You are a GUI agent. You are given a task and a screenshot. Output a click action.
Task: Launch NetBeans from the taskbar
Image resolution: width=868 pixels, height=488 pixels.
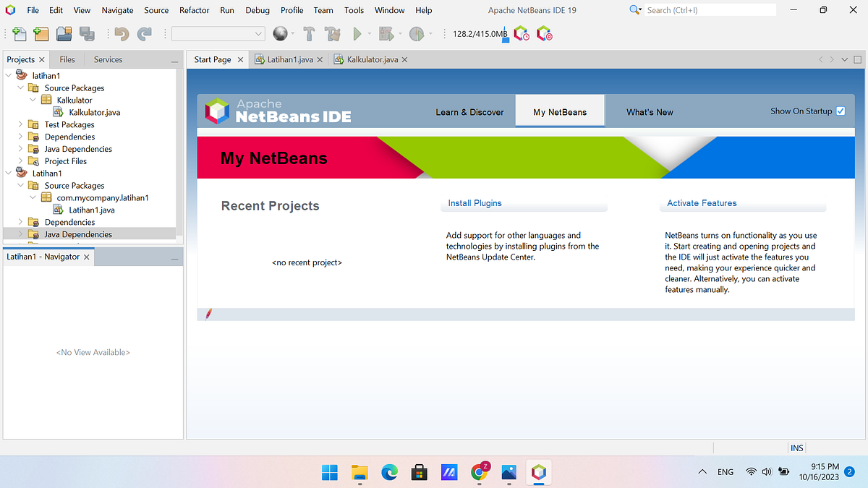coord(538,472)
